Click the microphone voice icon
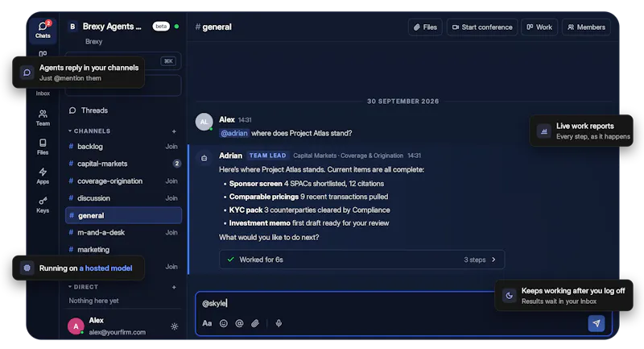644x349 pixels. click(279, 323)
